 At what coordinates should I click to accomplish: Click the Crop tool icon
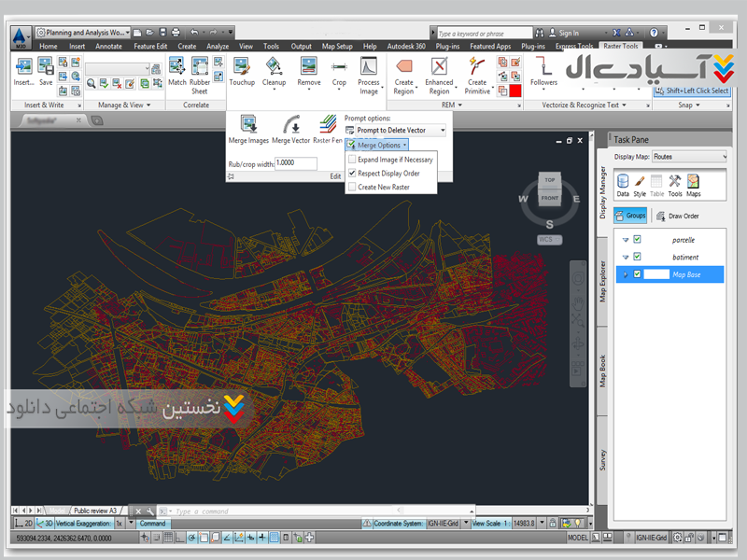point(339,67)
